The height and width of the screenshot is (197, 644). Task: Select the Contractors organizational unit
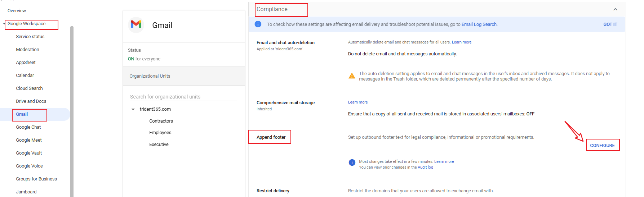(x=161, y=121)
